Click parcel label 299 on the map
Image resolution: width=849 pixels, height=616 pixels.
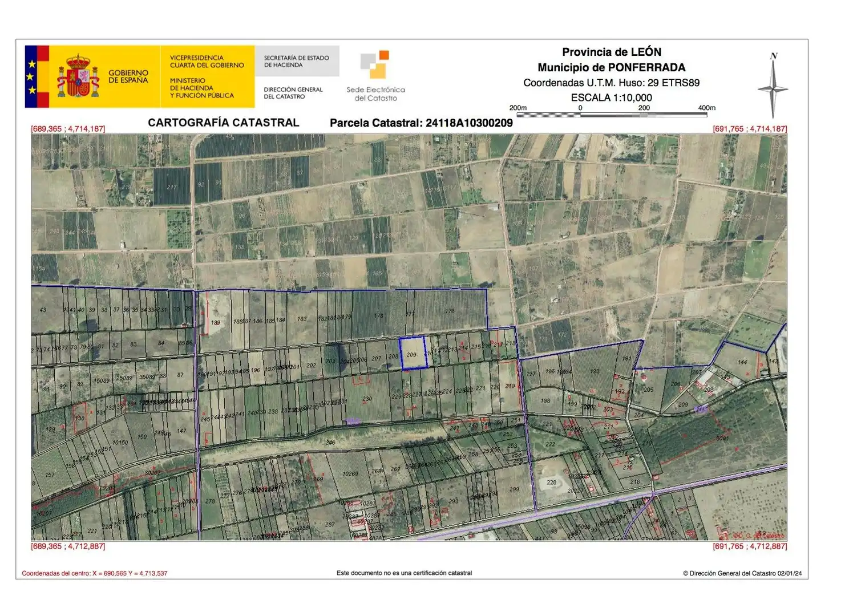coord(514,489)
